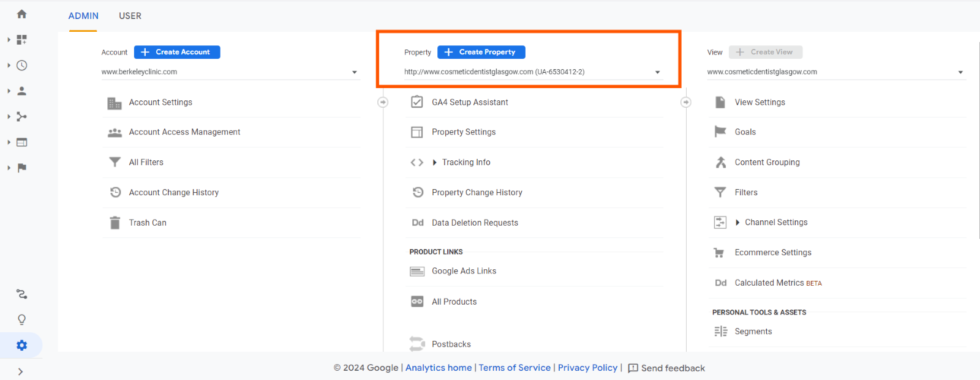980x380 pixels.
Task: Click Channel Settings icon
Action: click(720, 222)
